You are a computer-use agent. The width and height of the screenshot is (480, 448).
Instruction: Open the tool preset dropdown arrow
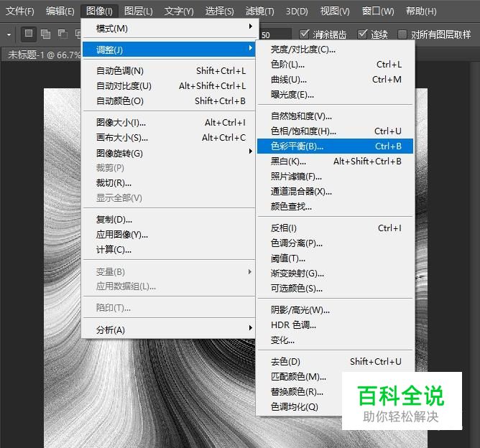coord(9,34)
